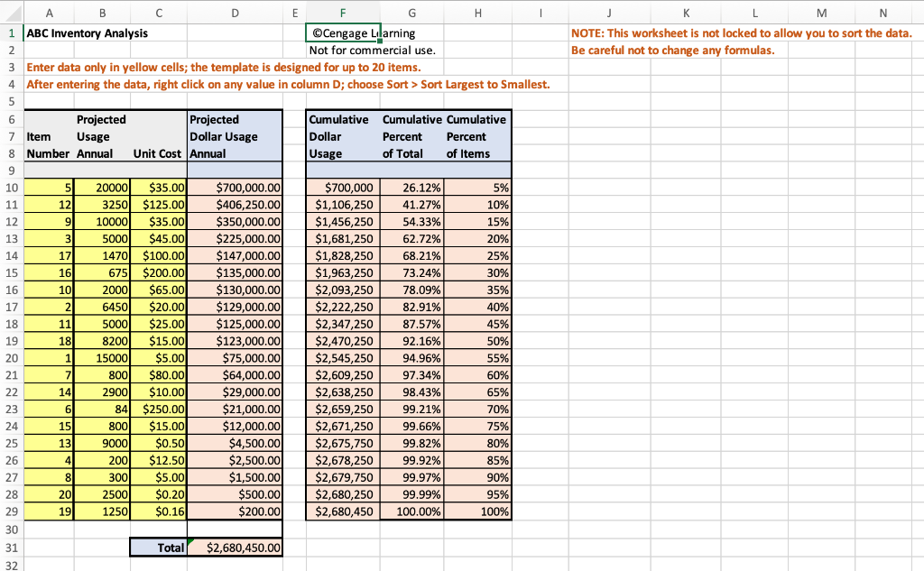
Task: Click the 'Be careful not to change any formulas' text
Action: (x=672, y=51)
